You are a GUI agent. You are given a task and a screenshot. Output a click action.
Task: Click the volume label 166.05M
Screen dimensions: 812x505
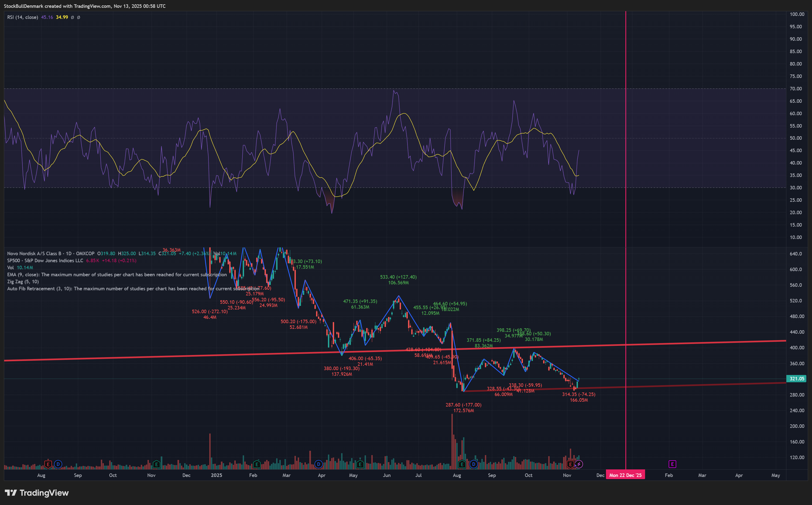coord(579,400)
